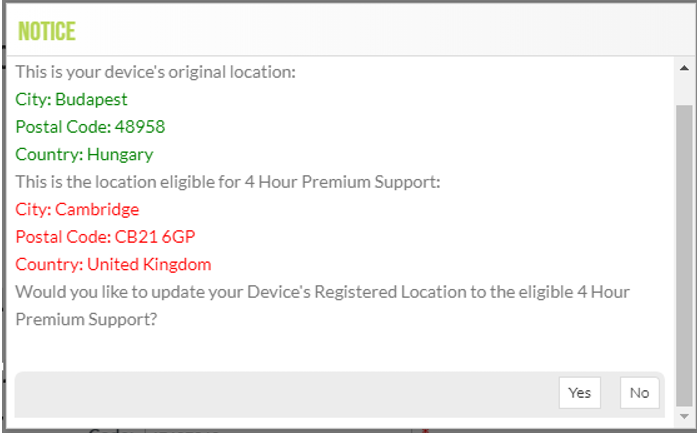Click the Yes button
The height and width of the screenshot is (433, 697).
pyautogui.click(x=579, y=393)
